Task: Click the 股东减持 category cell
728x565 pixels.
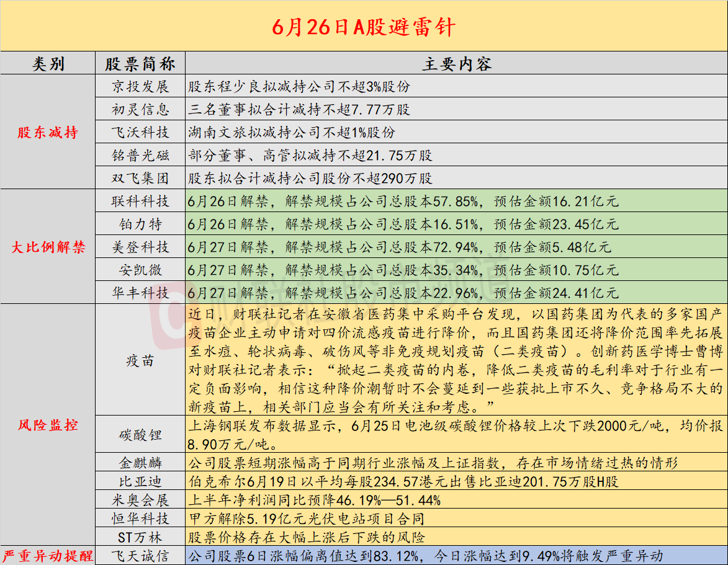Action: (x=48, y=132)
